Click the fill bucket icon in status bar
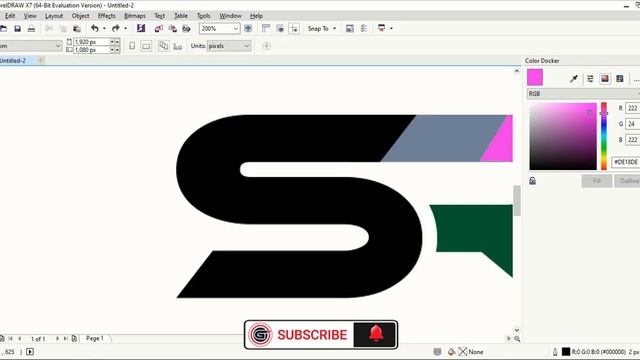Image resolution: width=640 pixels, height=360 pixels. click(x=451, y=352)
